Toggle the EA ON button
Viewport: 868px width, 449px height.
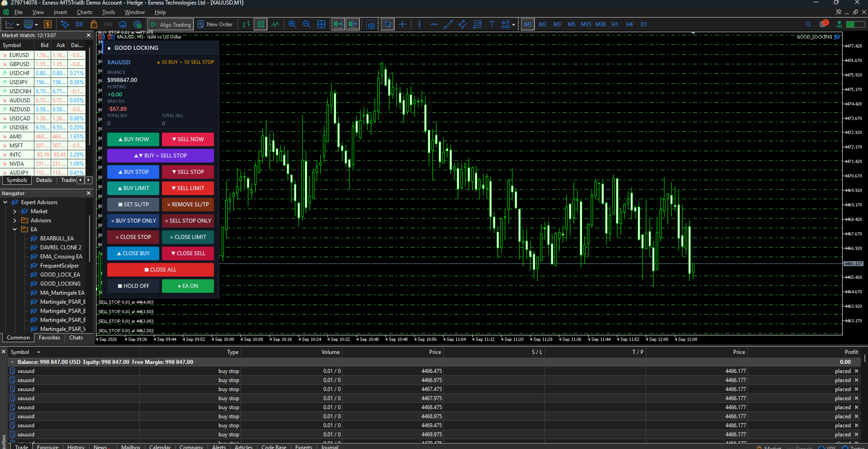point(188,286)
